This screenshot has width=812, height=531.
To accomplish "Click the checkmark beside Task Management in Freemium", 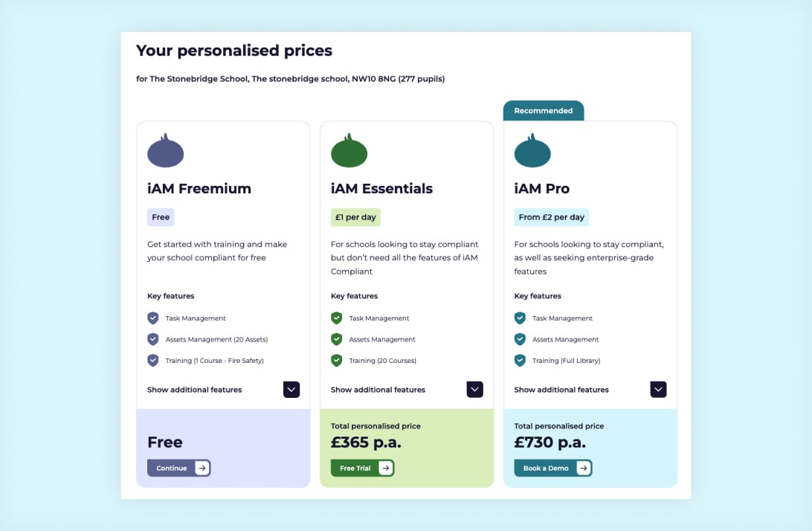I will click(x=152, y=318).
